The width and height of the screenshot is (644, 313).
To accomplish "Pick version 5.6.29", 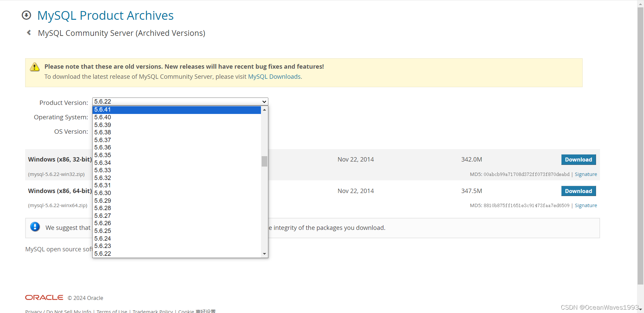I will [177, 201].
